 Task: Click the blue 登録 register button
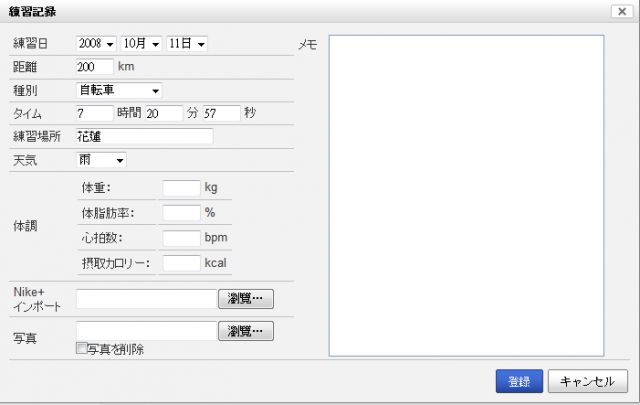(519, 381)
